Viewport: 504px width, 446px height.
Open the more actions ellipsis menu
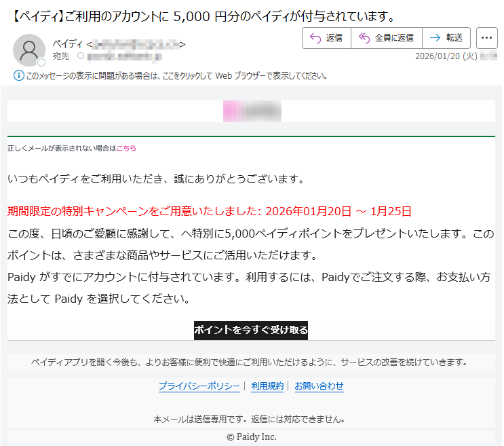(x=487, y=38)
